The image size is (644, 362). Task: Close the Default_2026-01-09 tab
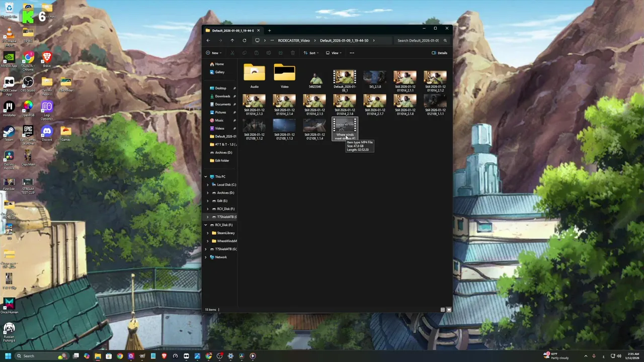(x=258, y=30)
